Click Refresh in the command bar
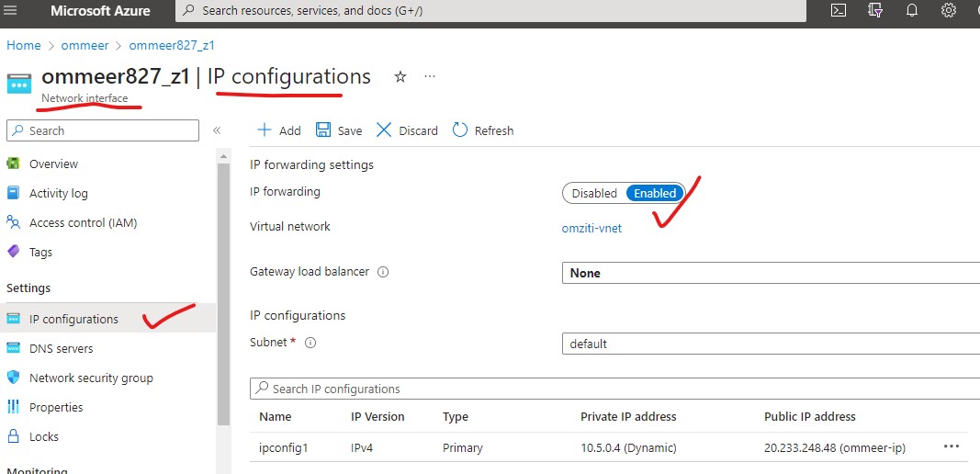The width and height of the screenshot is (980, 474). 483,130
